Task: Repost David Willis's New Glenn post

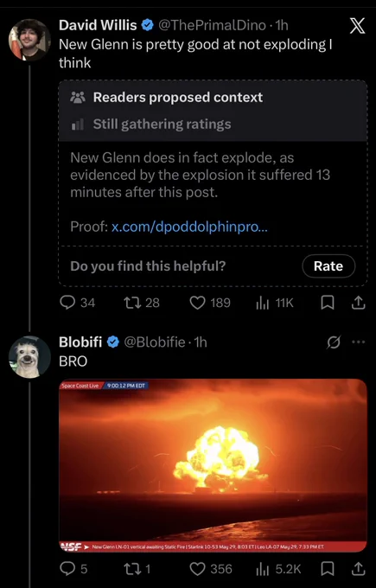Action: (x=142, y=303)
